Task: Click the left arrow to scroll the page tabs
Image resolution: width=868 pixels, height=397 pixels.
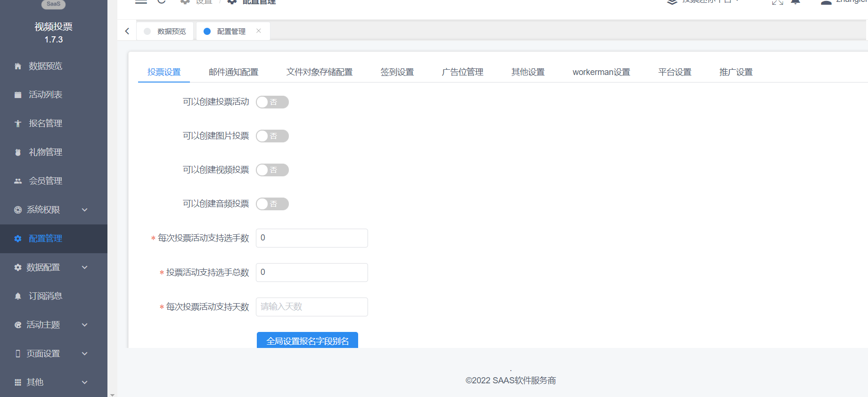Action: click(x=127, y=31)
